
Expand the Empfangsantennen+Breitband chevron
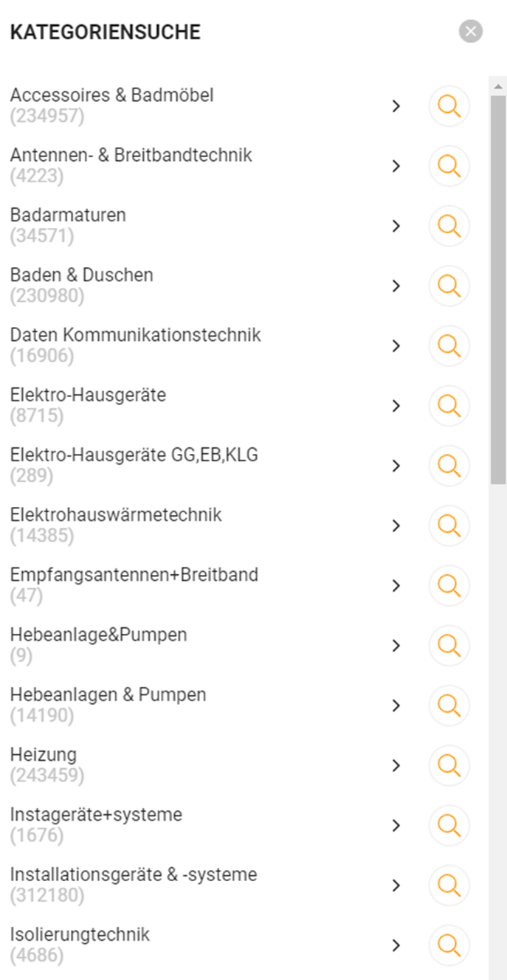396,586
